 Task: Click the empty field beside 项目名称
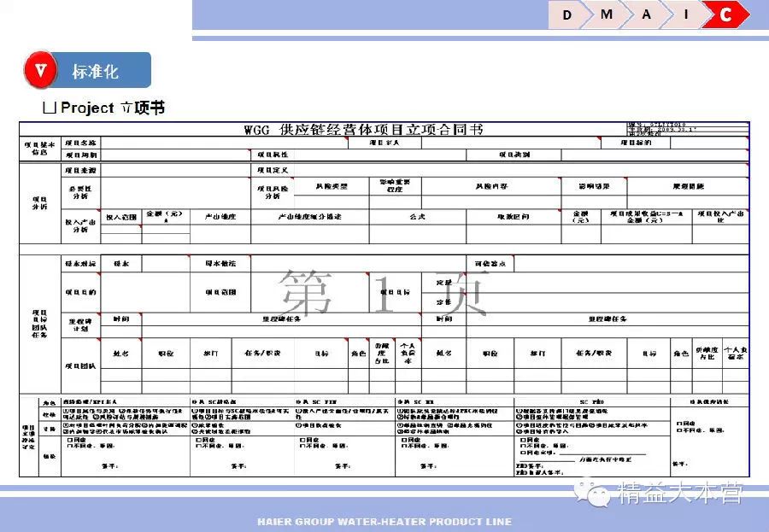click(224, 143)
